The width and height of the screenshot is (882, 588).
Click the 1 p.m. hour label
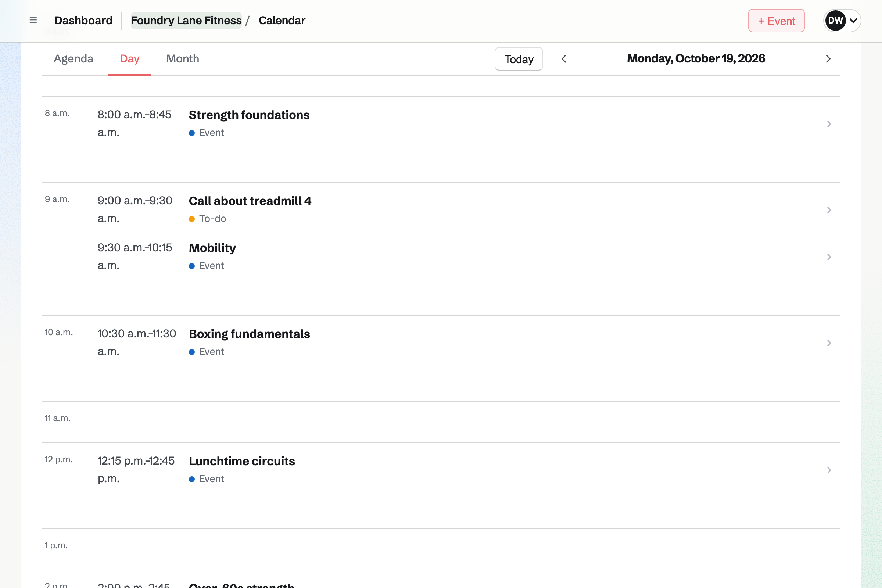pyautogui.click(x=56, y=545)
